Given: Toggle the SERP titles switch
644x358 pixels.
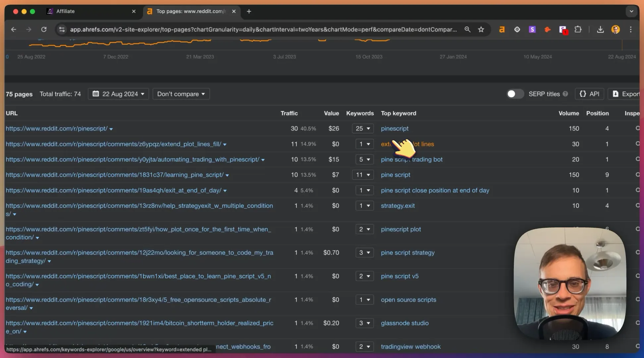Looking at the screenshot, I should [x=515, y=94].
